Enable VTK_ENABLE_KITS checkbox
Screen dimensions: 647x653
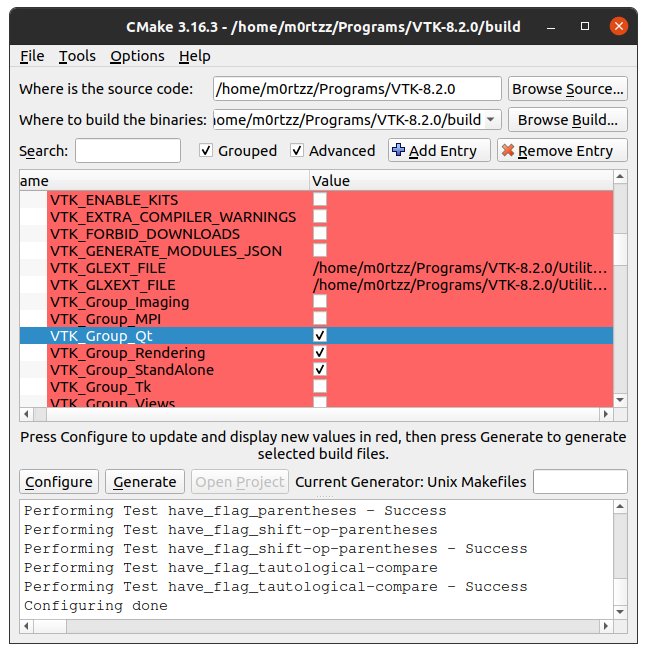pyautogui.click(x=320, y=199)
